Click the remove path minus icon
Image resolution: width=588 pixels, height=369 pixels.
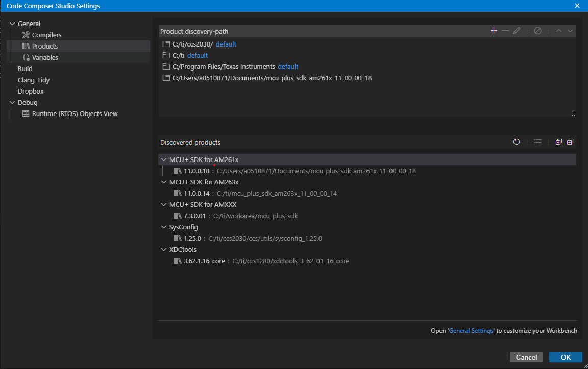(x=505, y=31)
